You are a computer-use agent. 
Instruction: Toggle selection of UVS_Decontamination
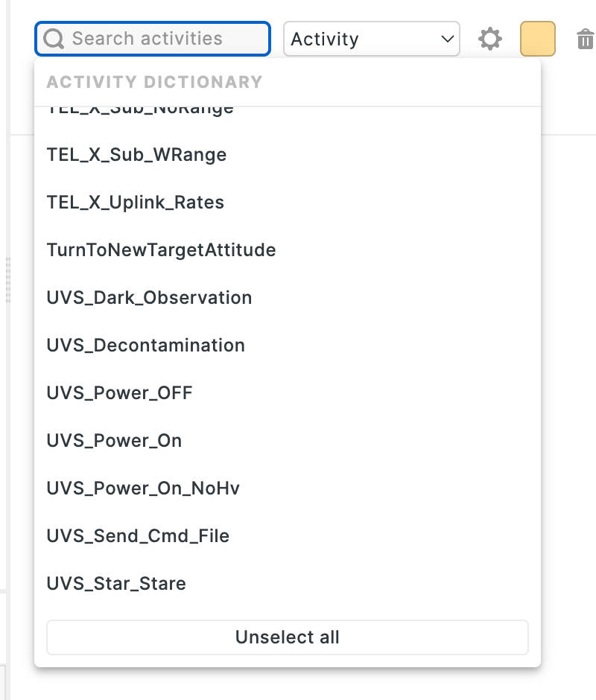145,345
